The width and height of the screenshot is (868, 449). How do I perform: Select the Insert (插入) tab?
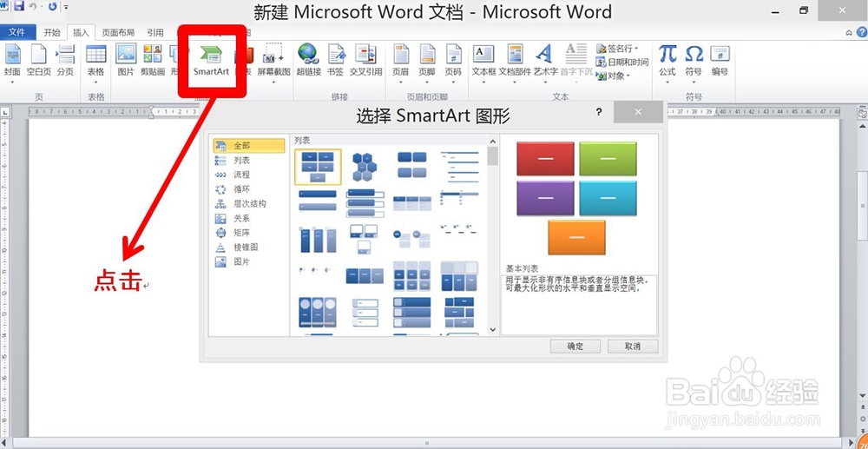[x=81, y=33]
